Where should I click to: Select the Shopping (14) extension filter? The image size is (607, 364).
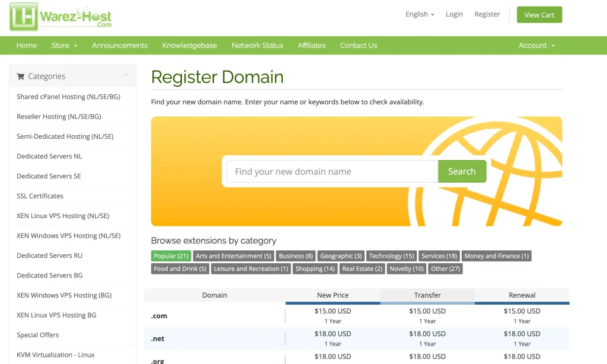tap(315, 269)
